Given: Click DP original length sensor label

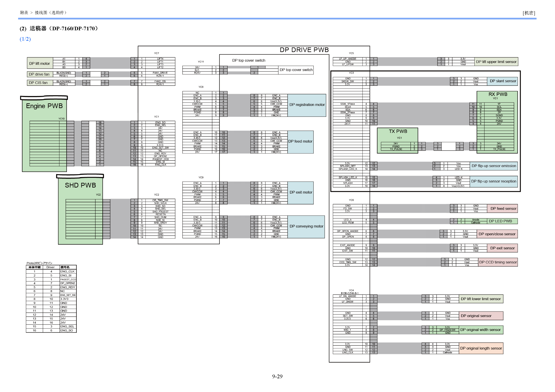Looking at the screenshot, I should (481, 349).
